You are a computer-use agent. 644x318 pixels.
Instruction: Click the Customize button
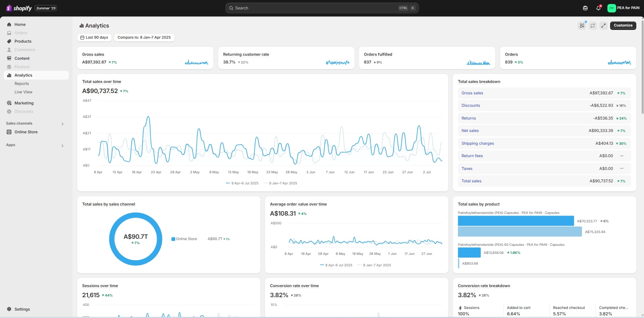623,26
